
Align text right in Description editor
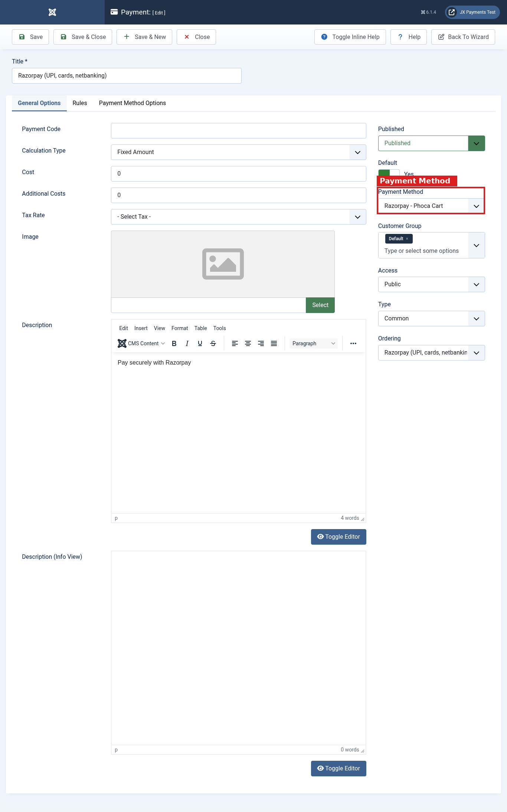(x=261, y=343)
